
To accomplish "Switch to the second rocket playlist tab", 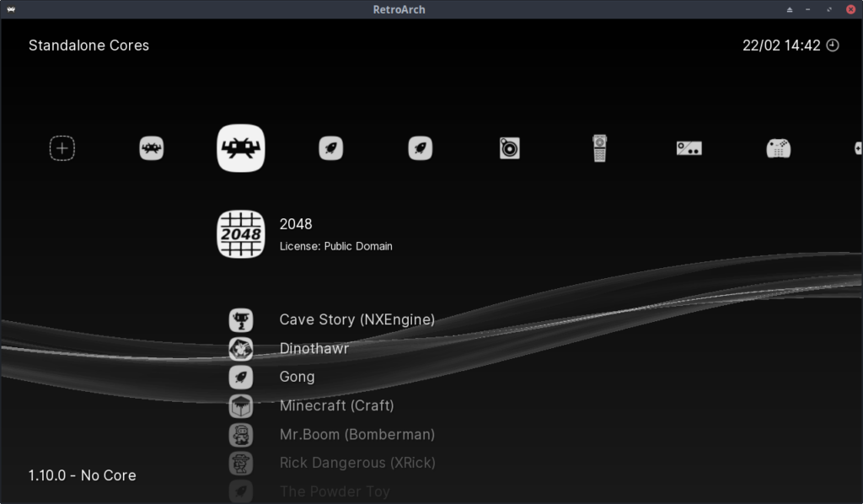I will (x=421, y=147).
